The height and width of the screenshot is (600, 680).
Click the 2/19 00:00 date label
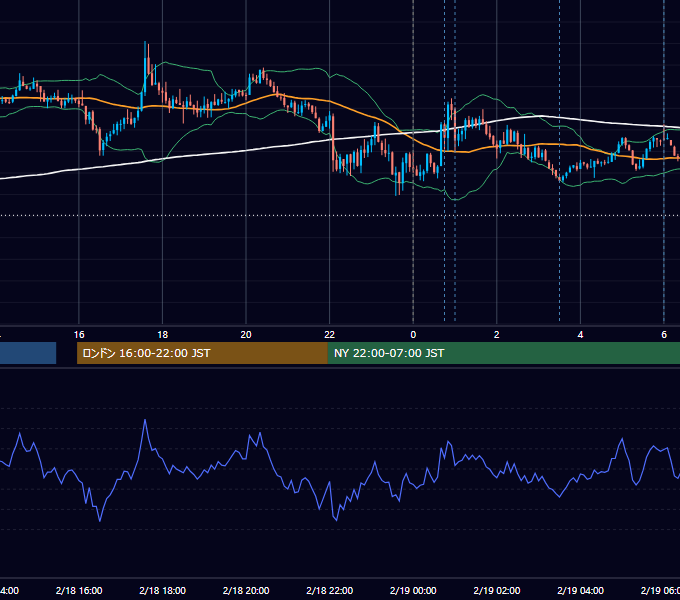coord(413,590)
